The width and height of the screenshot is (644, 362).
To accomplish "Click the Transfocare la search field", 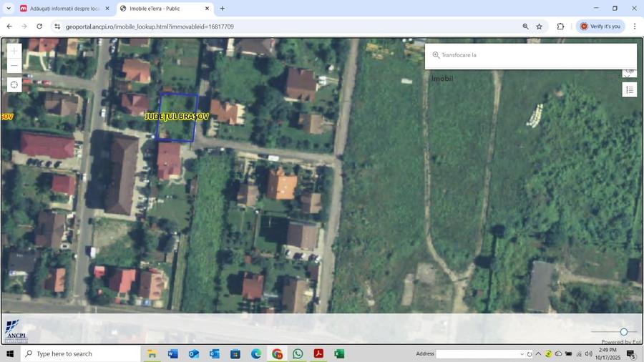I will pos(531,55).
